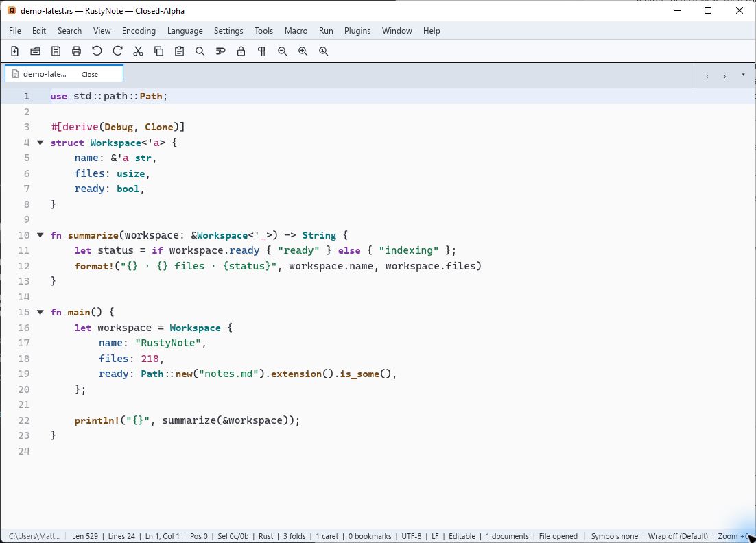Open the Edit menu

tap(39, 30)
